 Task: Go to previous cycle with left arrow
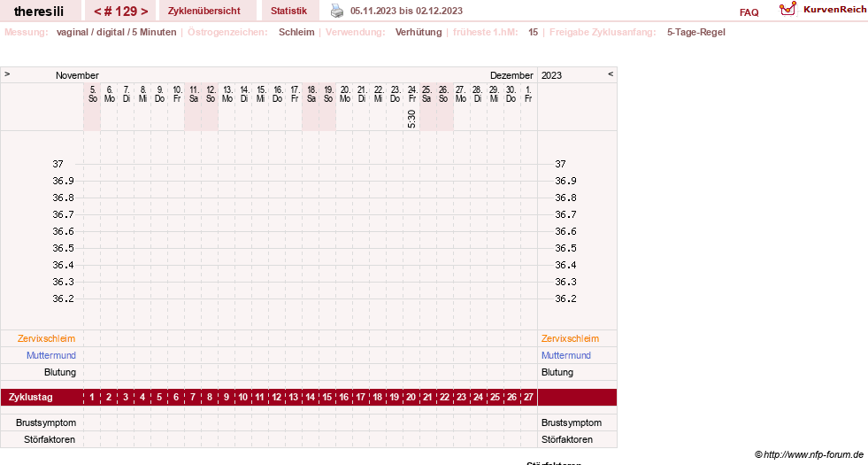coord(97,12)
